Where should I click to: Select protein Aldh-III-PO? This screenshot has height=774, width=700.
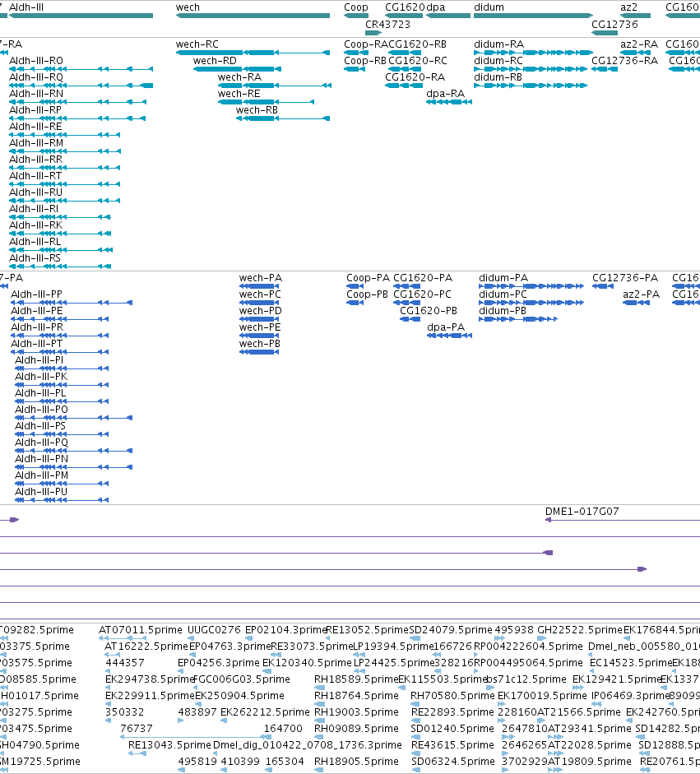73,418
